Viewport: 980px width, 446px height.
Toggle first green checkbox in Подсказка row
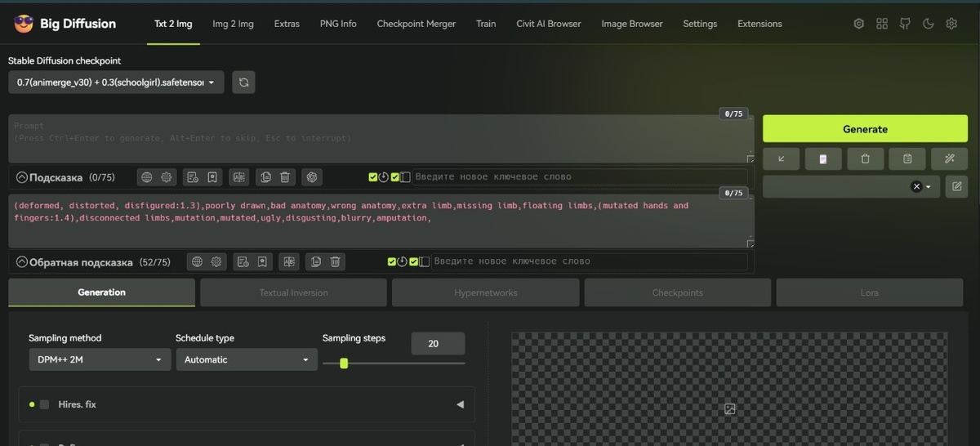coord(373,177)
